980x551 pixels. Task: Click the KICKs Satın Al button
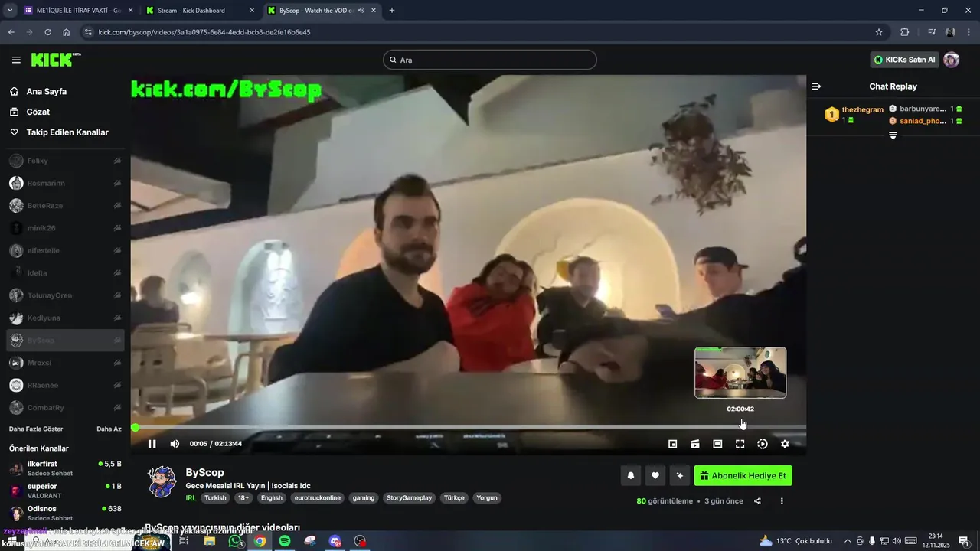coord(904,60)
